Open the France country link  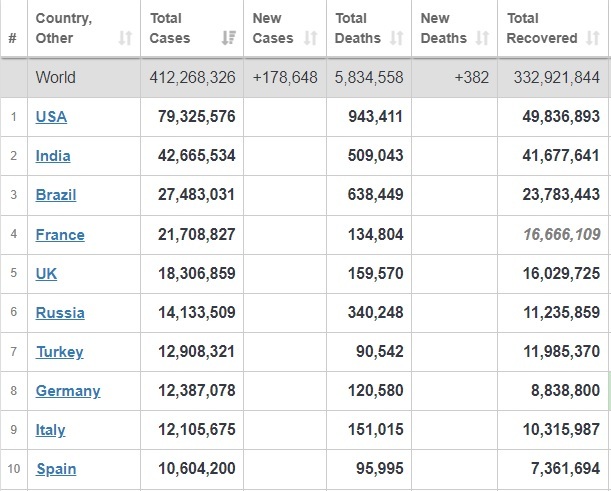tap(60, 235)
